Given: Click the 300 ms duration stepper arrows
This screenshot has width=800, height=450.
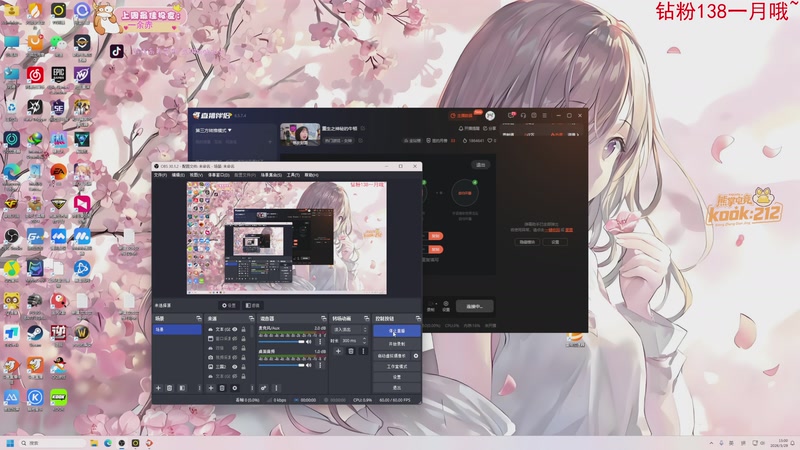Looking at the screenshot, I should pos(365,340).
